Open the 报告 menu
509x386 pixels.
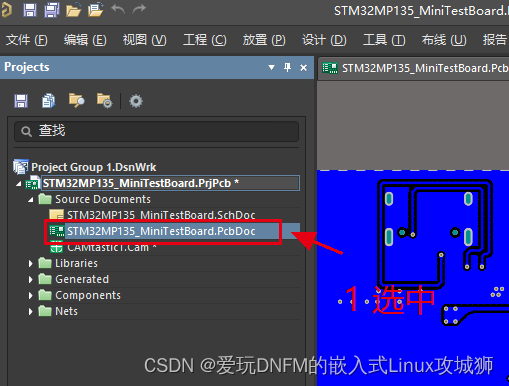pyautogui.click(x=496, y=40)
